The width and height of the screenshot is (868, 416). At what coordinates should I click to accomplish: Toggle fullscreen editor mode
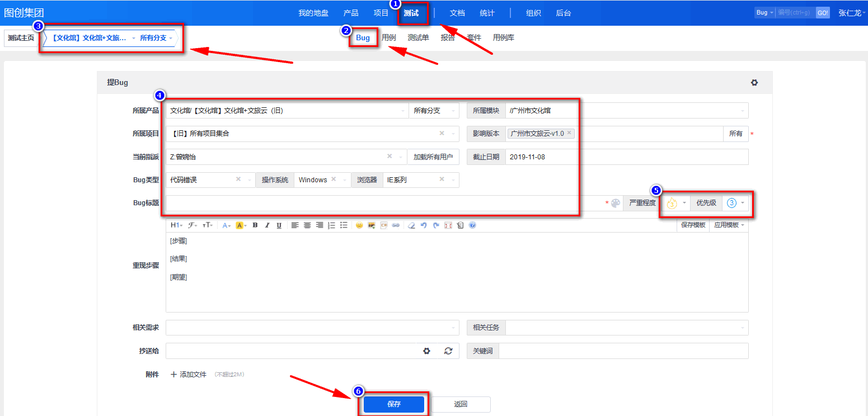[x=448, y=225]
